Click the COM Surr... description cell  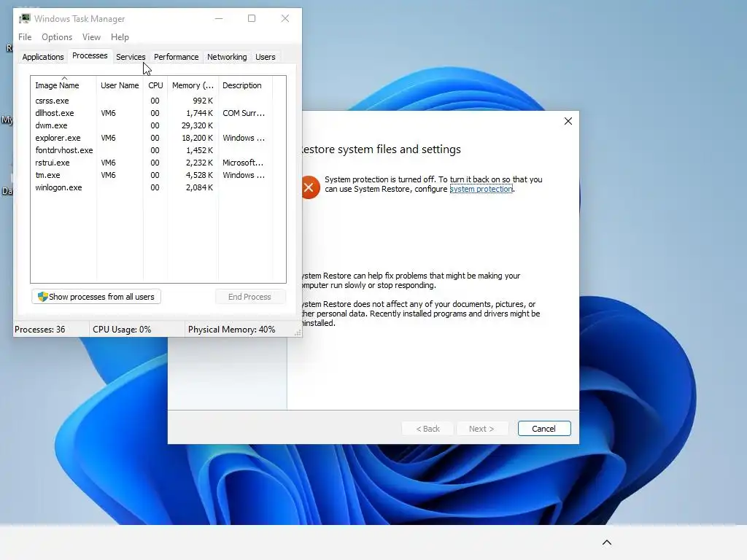[x=244, y=113]
